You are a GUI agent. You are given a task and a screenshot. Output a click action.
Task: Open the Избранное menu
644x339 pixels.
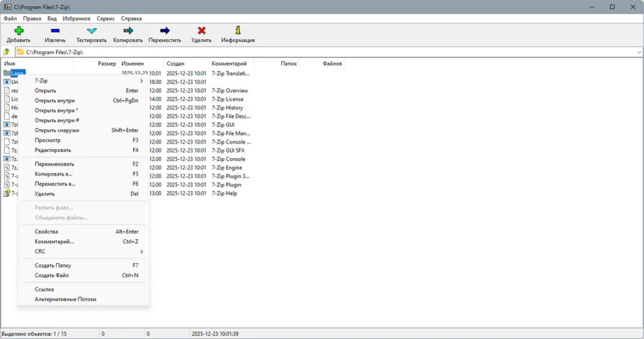76,18
